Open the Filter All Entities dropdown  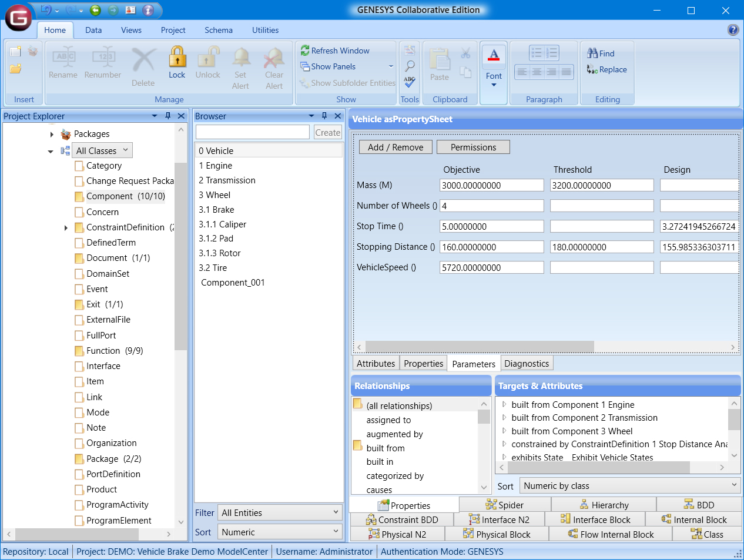pos(280,512)
